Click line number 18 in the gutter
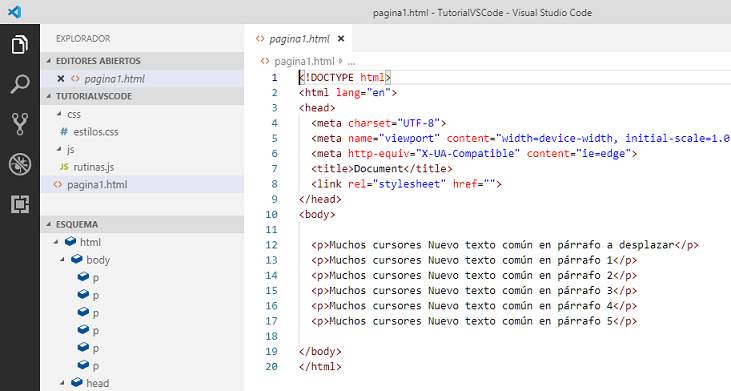This screenshot has height=391, width=731. pos(271,336)
